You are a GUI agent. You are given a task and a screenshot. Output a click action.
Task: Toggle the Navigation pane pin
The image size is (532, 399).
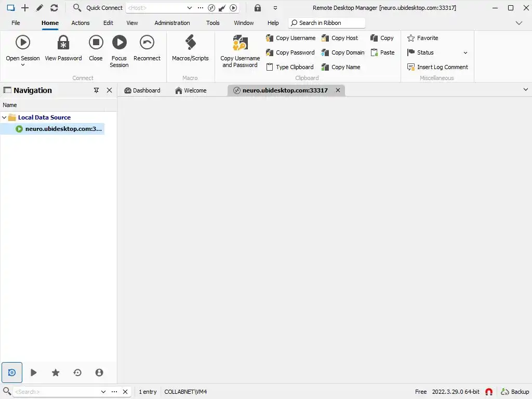coord(96,90)
